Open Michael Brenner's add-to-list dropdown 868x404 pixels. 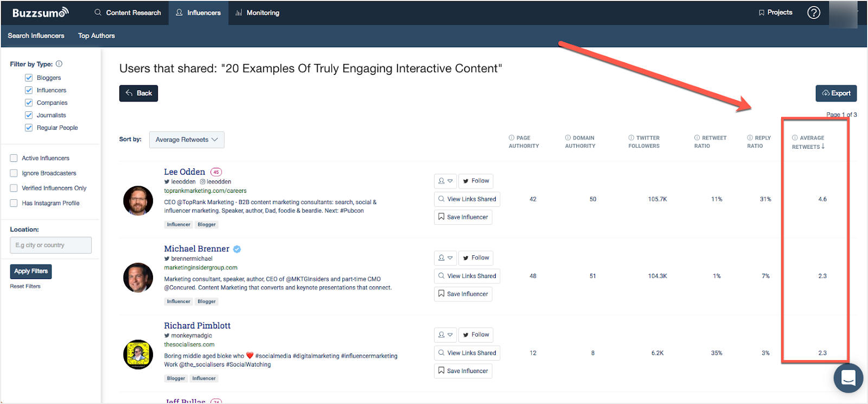445,258
